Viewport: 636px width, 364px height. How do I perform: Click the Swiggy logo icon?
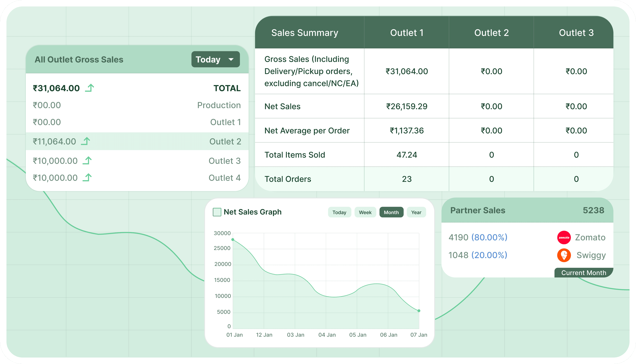(x=564, y=255)
